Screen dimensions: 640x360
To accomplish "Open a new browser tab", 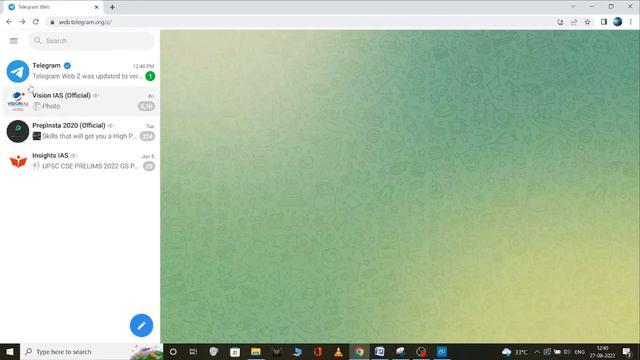I will 112,7.
